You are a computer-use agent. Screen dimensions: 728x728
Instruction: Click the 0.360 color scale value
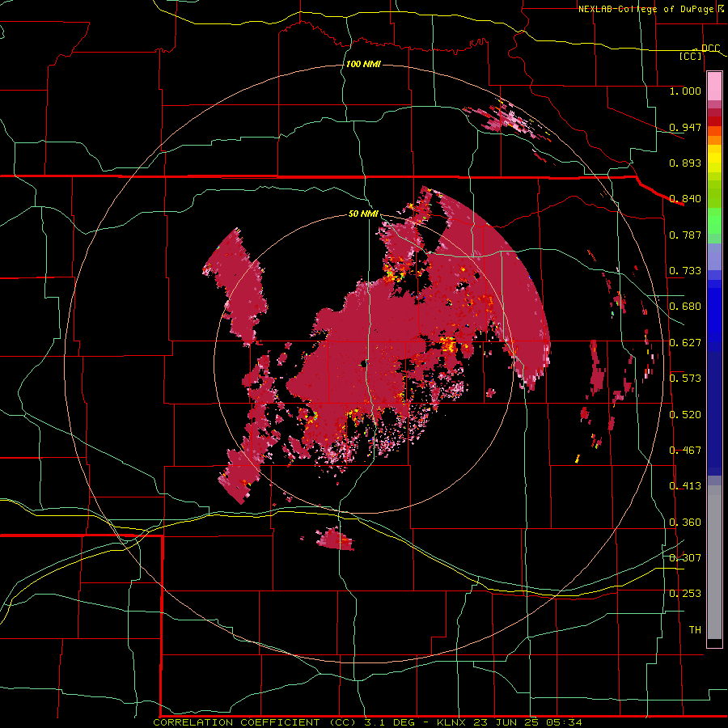685,523
